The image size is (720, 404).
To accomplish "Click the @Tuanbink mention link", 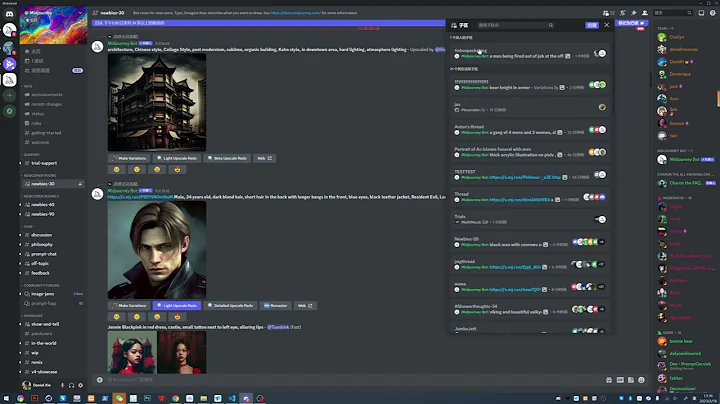I will [x=278, y=327].
